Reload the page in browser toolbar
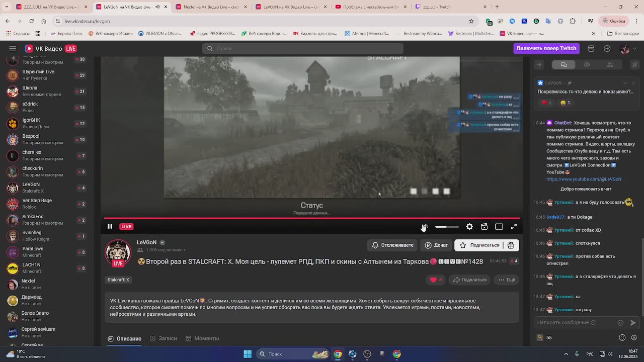Image resolution: width=644 pixels, height=362 pixels. 31,21
